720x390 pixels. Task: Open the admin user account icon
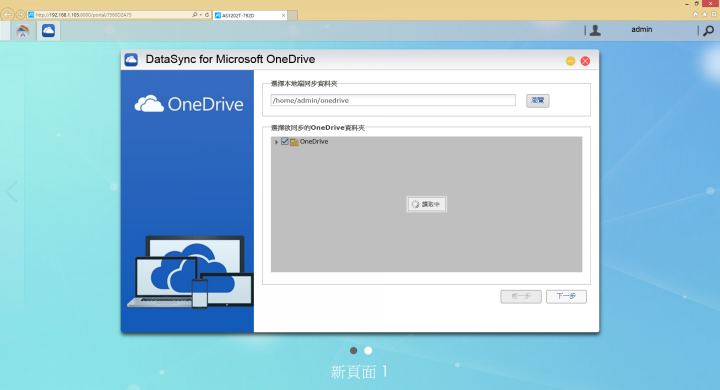tap(595, 30)
